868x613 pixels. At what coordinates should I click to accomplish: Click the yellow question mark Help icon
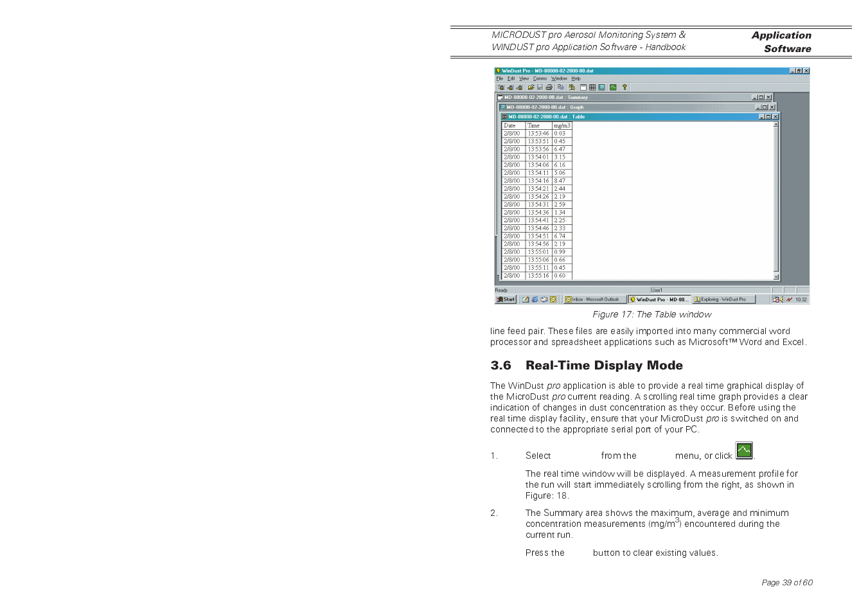(624, 87)
